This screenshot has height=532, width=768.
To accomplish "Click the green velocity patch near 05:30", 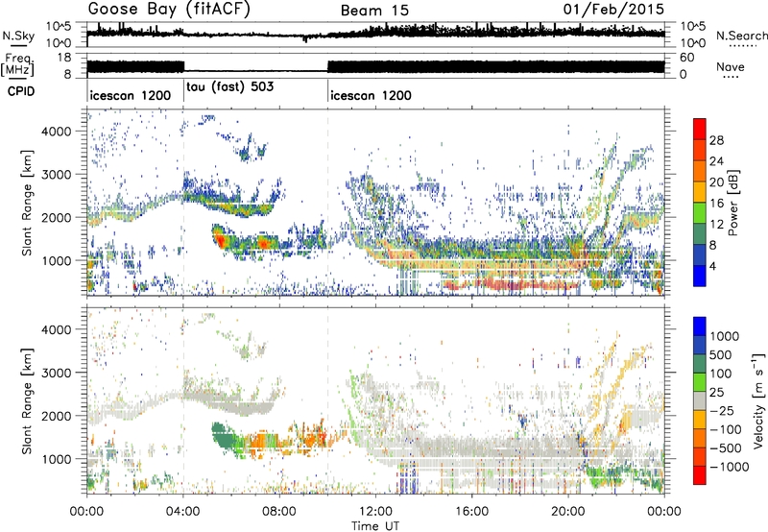I will [x=223, y=437].
